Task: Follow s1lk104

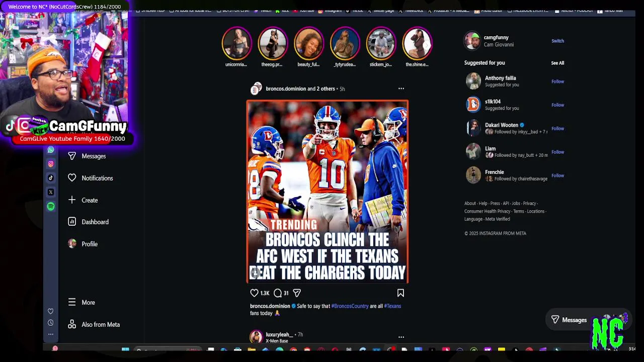Action: [x=557, y=105]
